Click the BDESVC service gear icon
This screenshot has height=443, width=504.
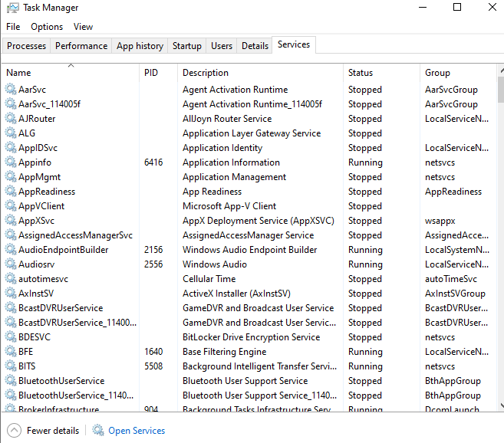click(x=11, y=336)
